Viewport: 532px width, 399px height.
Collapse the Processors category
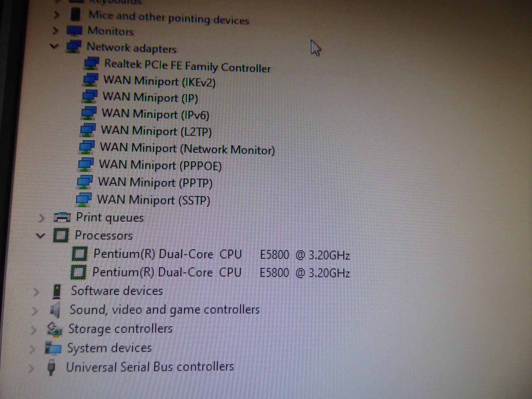[40, 236]
